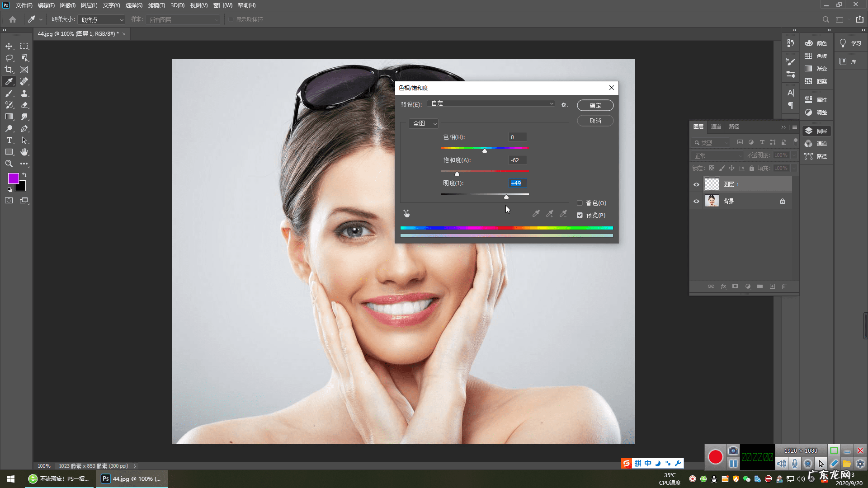Select the Crop tool
Screen dimensions: 868x488
tap(9, 70)
